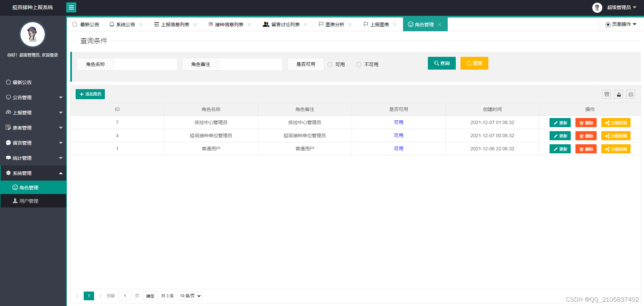Close the 上报信息列表 tab
This screenshot has height=306, width=644.
pos(195,25)
